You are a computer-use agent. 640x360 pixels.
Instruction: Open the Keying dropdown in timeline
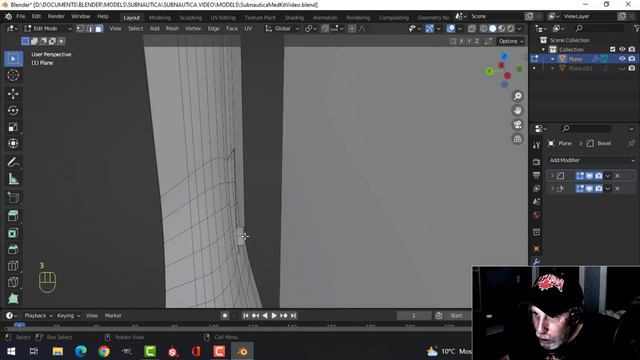(68, 316)
